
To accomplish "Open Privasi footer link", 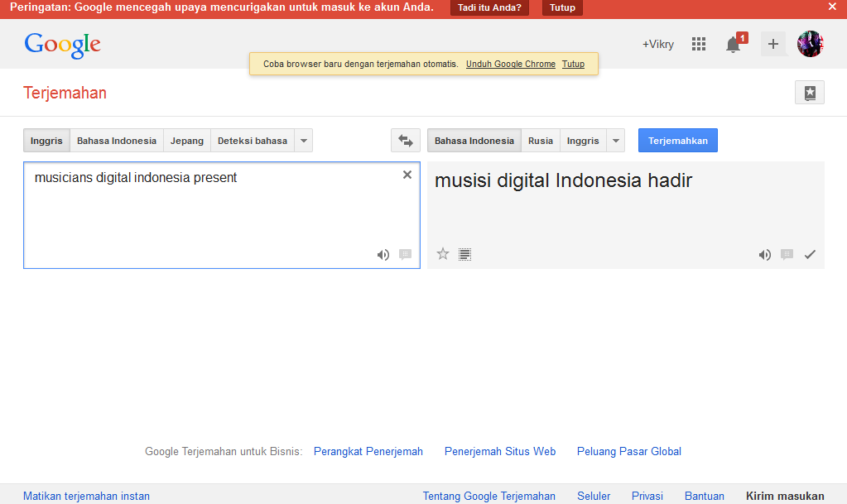I will click(647, 496).
